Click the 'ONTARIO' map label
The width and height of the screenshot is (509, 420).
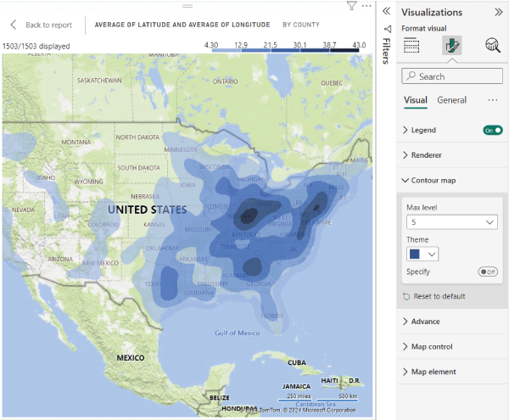coord(225,81)
